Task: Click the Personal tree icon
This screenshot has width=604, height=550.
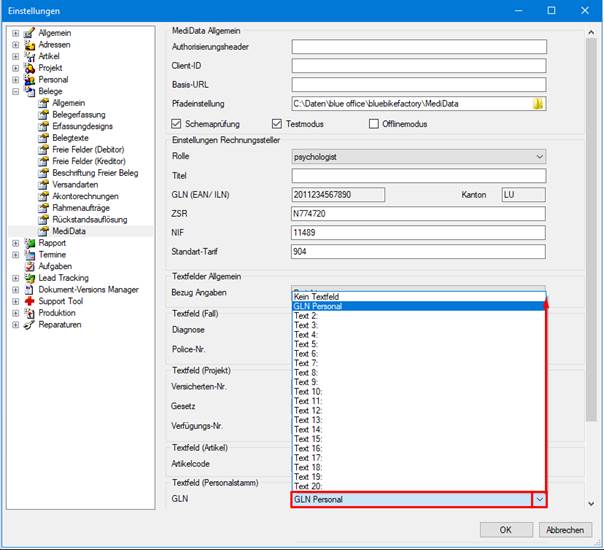Action: (x=30, y=80)
